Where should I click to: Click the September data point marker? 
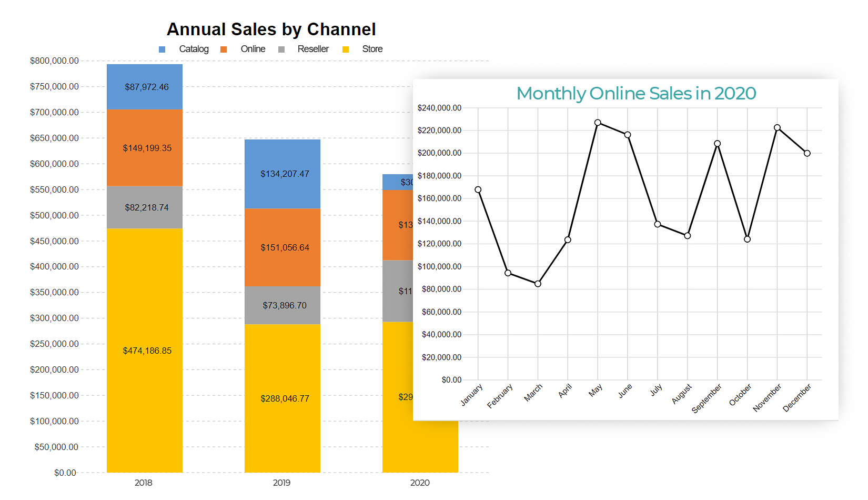[x=717, y=144]
